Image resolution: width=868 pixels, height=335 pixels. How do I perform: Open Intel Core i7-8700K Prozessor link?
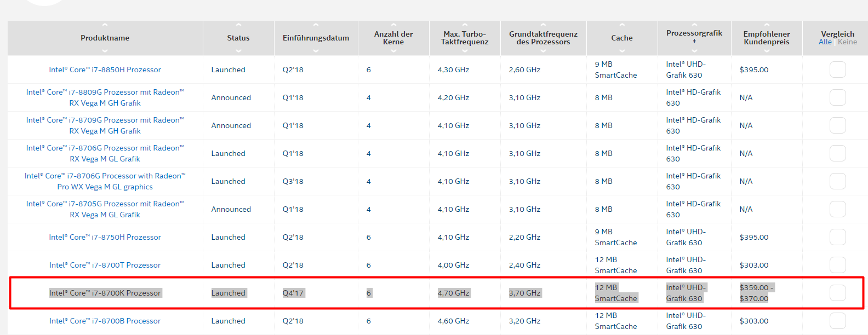coord(105,293)
